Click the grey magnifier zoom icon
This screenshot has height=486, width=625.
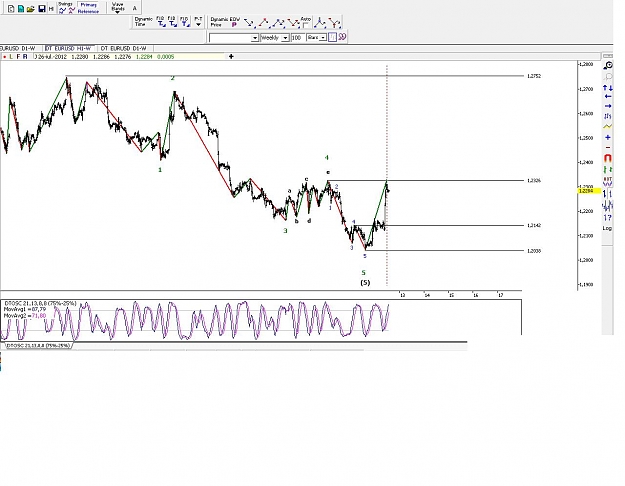608,76
